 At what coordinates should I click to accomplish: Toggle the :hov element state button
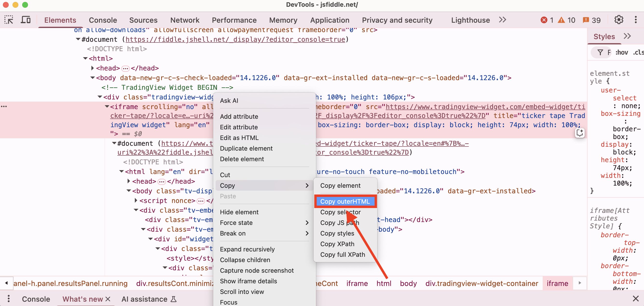click(x=622, y=52)
